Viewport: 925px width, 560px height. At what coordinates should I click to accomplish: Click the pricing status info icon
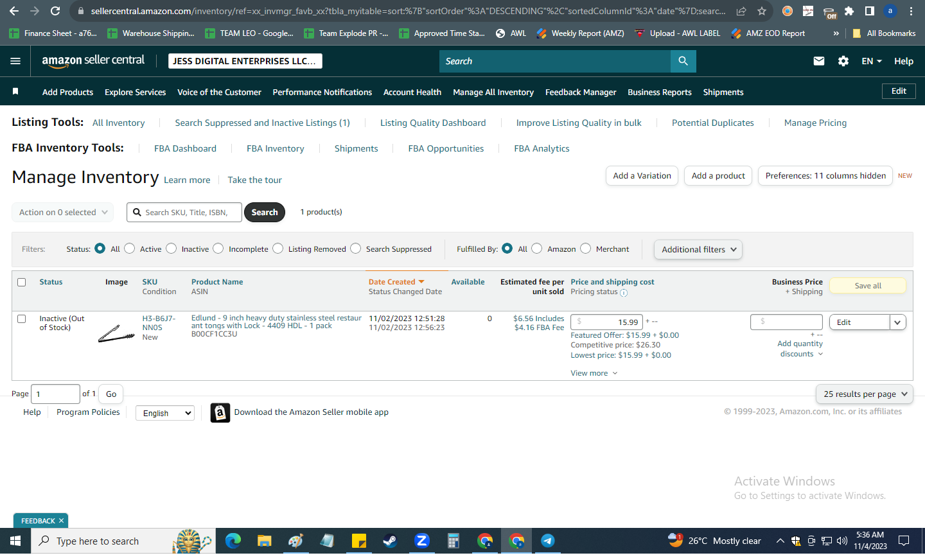[624, 293]
